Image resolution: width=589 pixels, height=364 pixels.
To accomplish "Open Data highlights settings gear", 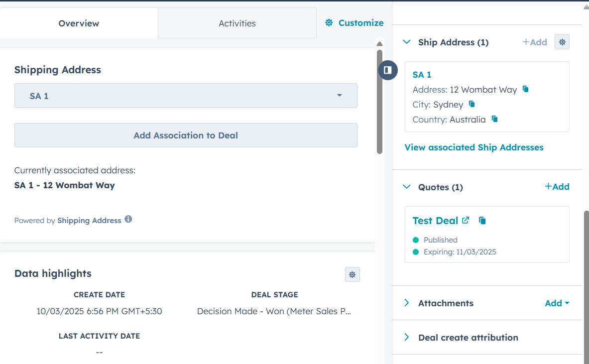I will [x=352, y=274].
